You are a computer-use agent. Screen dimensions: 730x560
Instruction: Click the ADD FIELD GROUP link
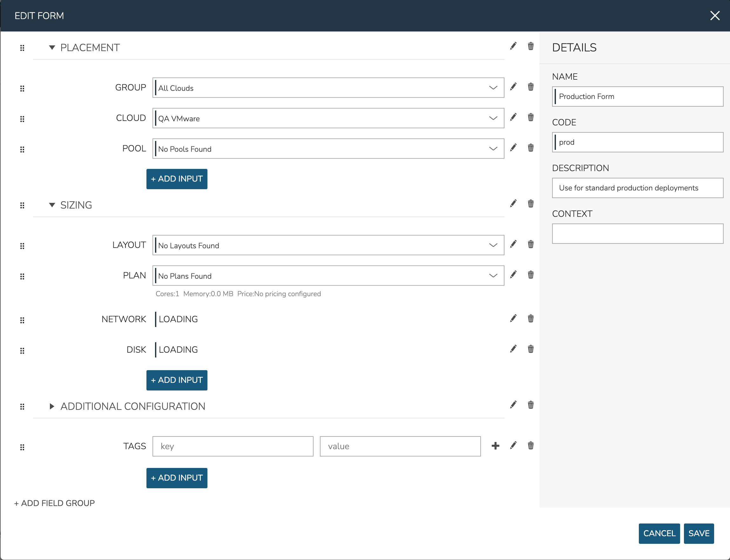[x=54, y=503]
